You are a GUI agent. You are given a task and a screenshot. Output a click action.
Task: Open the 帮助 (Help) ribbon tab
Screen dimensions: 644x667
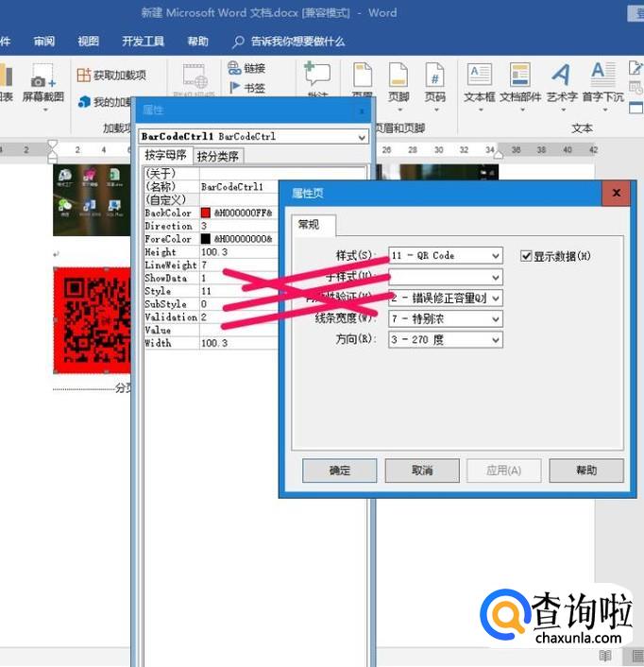(x=197, y=42)
